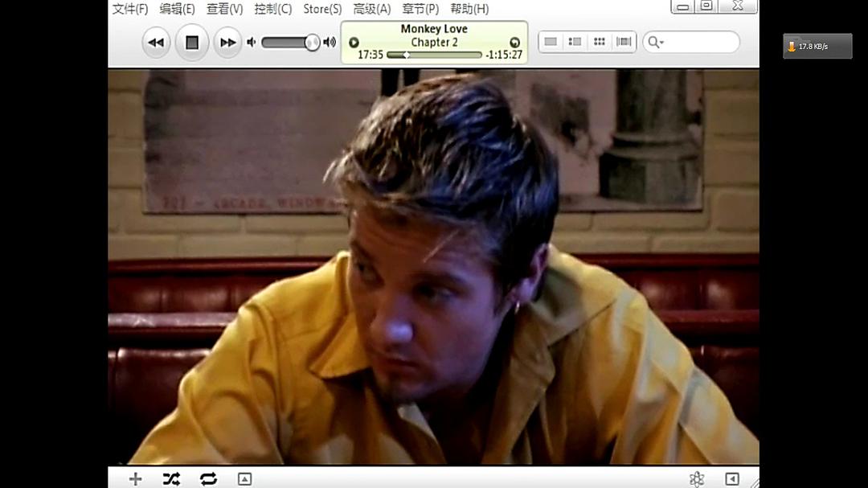Add a playlist with the plus button
Image resolution: width=868 pixels, height=488 pixels.
tap(135, 479)
